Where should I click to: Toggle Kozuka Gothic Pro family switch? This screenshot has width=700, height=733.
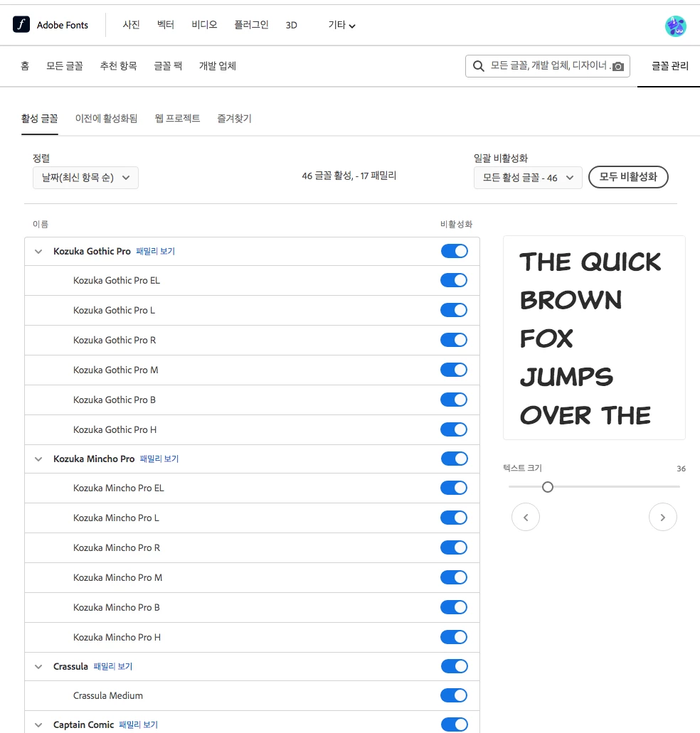[x=454, y=251]
